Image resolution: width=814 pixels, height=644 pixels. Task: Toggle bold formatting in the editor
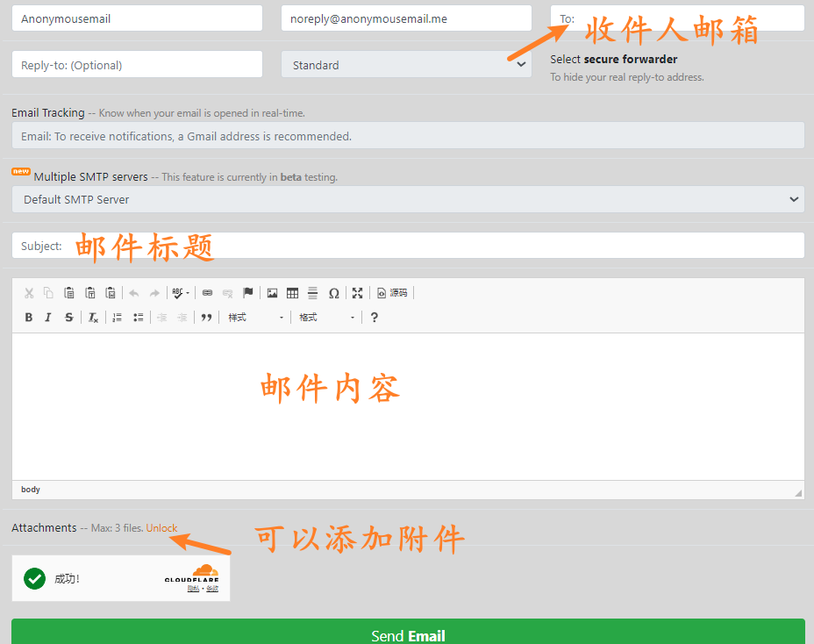click(x=29, y=318)
